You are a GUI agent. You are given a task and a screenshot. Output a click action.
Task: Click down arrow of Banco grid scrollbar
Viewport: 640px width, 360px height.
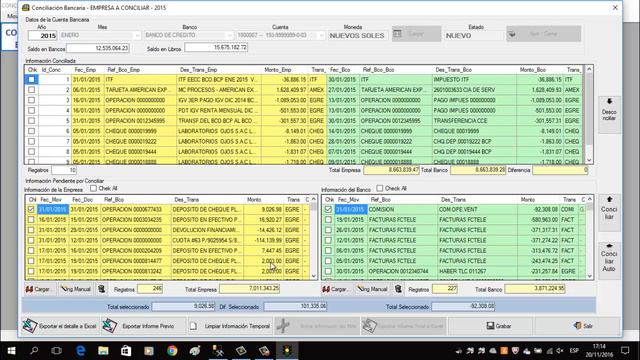pos(589,276)
